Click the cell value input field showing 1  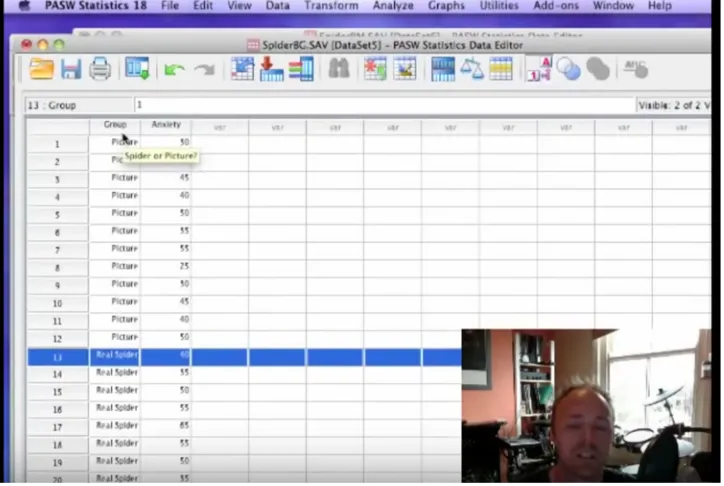click(x=384, y=105)
